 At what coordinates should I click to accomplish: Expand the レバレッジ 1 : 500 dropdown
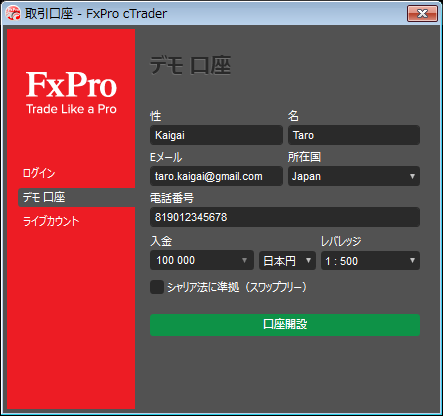click(x=370, y=261)
